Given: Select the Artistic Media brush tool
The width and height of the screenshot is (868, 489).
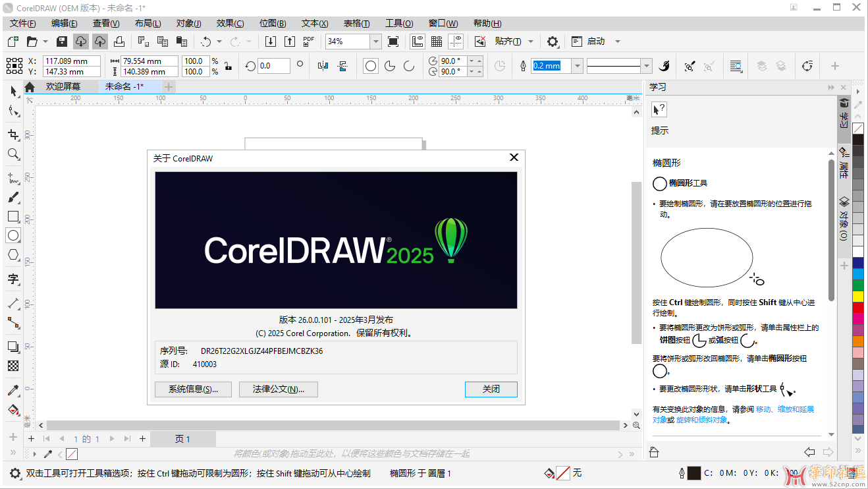Looking at the screenshot, I should (x=13, y=197).
